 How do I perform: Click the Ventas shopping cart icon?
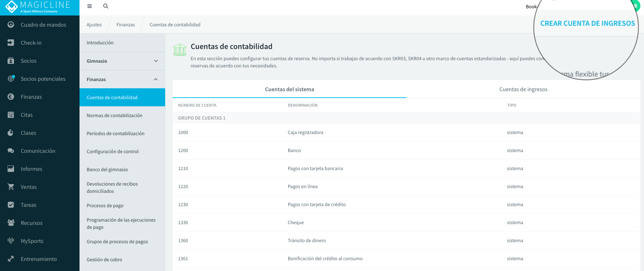(11, 187)
